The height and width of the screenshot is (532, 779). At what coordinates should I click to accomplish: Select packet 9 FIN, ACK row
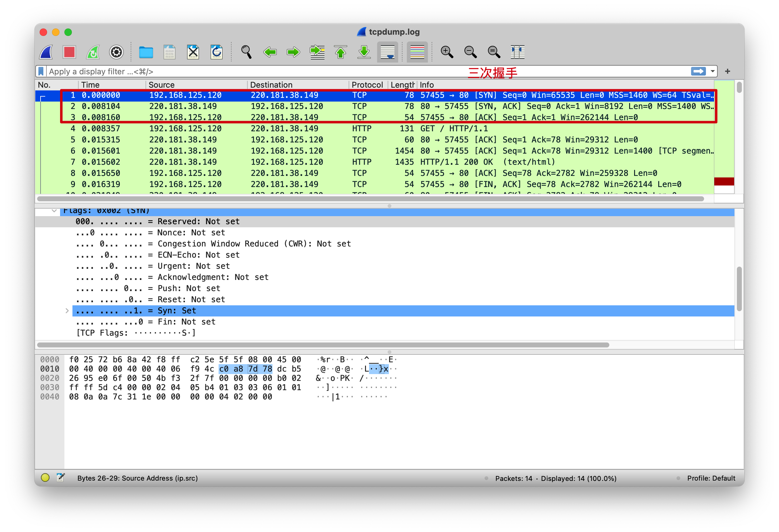point(375,184)
